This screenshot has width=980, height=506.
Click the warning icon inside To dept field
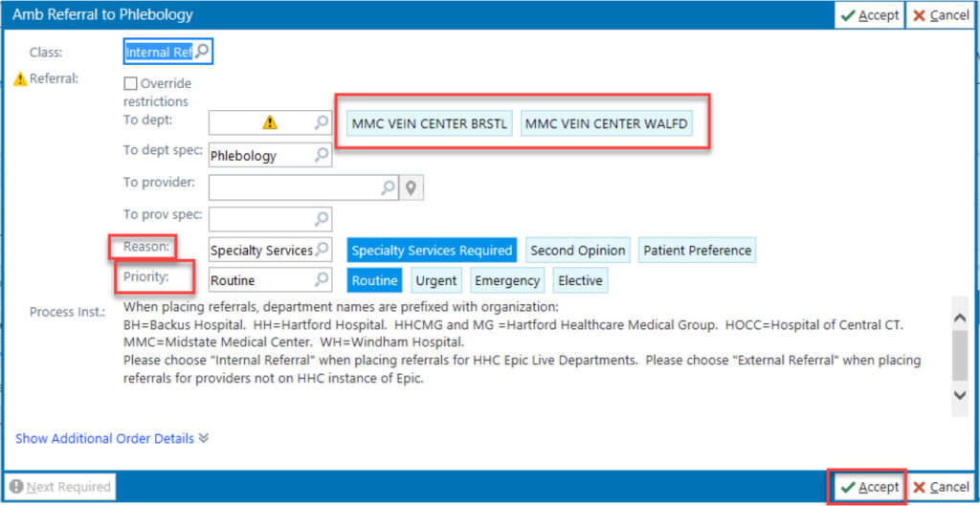(x=270, y=123)
